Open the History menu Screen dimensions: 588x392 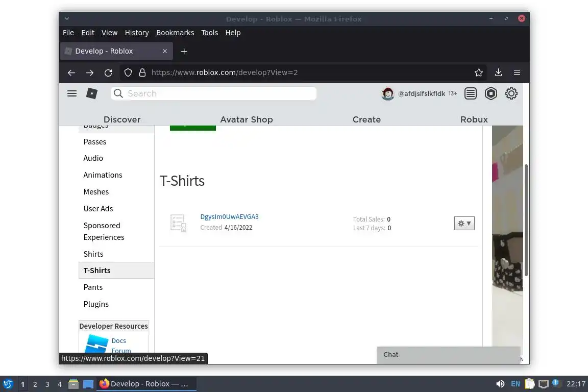coord(137,33)
